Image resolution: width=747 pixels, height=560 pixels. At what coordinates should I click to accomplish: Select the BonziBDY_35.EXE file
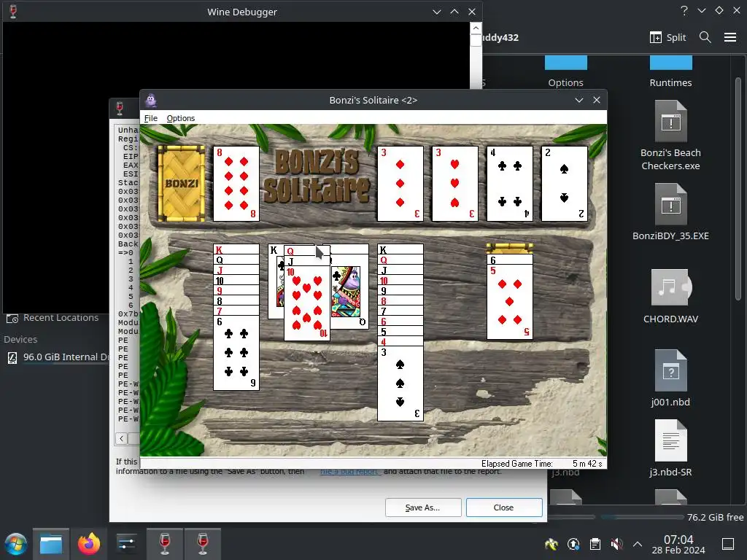pyautogui.click(x=670, y=211)
